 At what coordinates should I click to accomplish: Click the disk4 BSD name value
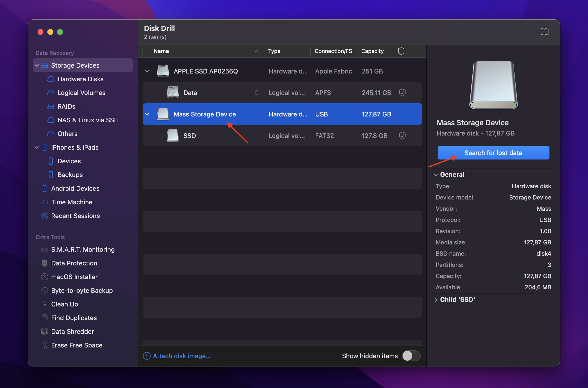[544, 253]
